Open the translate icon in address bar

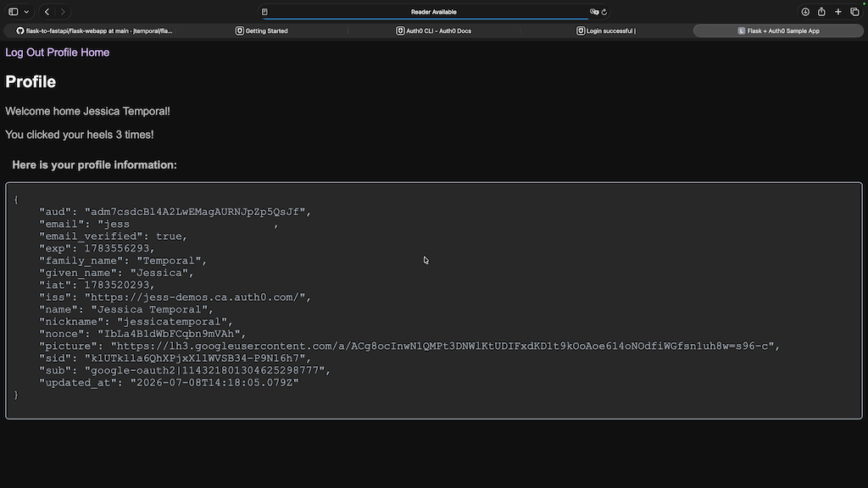tap(594, 12)
